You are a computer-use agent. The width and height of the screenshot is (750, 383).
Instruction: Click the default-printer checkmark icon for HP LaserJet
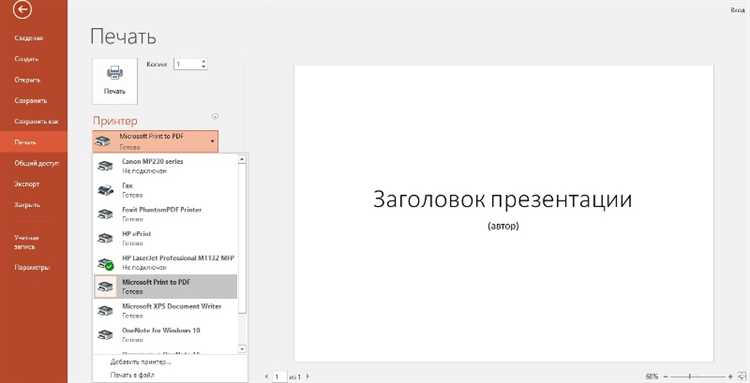[110, 266]
